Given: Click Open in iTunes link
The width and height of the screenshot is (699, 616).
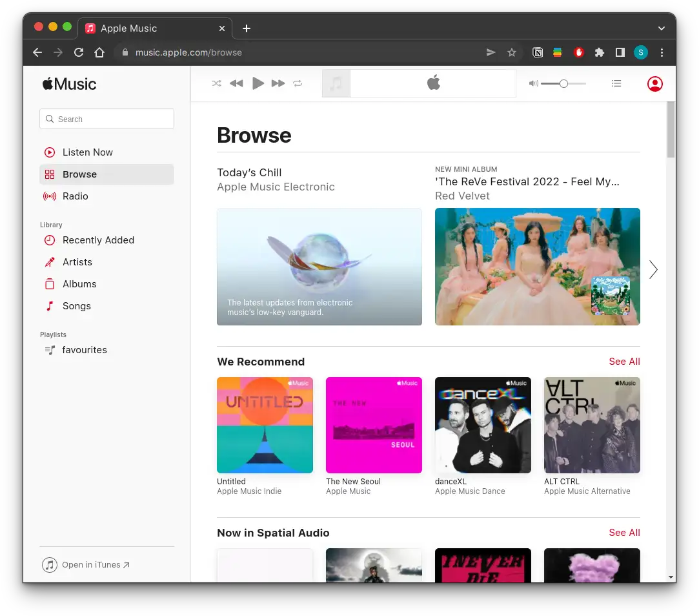Looking at the screenshot, I should click(86, 565).
